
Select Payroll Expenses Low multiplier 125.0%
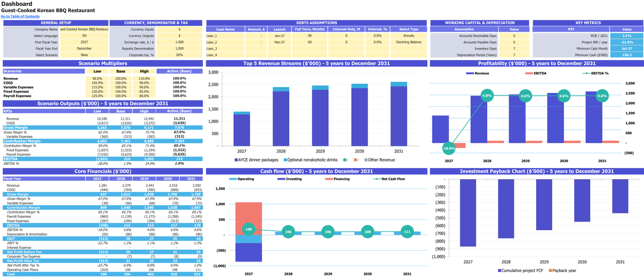[x=97, y=96]
